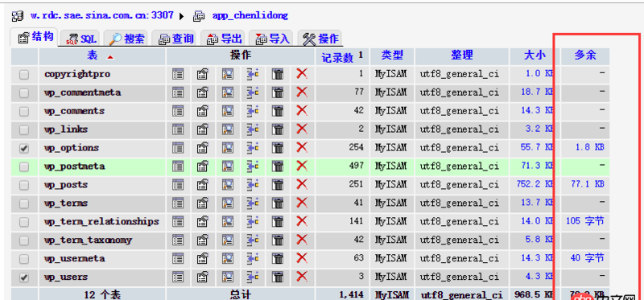
Task: Open the copyrightpro table name link
Action: click(77, 74)
